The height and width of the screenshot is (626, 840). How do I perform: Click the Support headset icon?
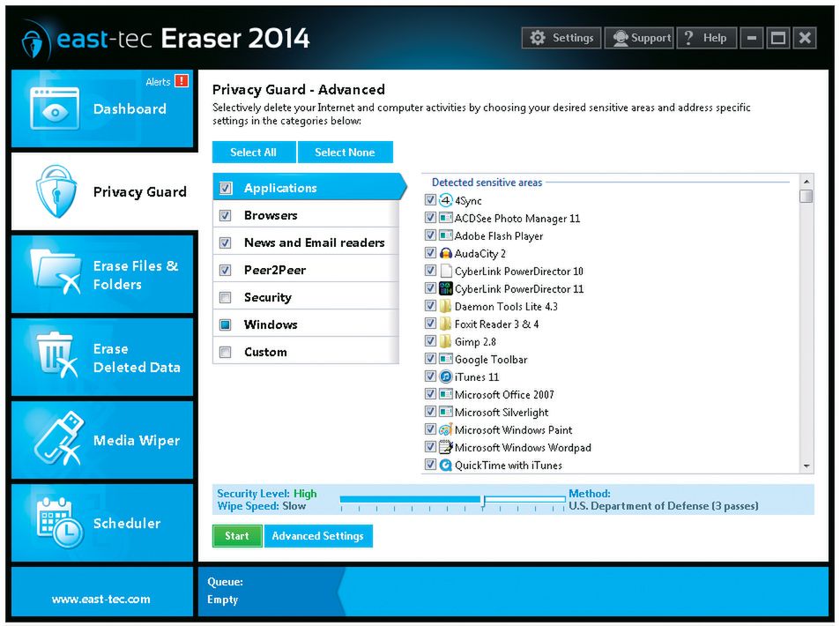click(621, 38)
